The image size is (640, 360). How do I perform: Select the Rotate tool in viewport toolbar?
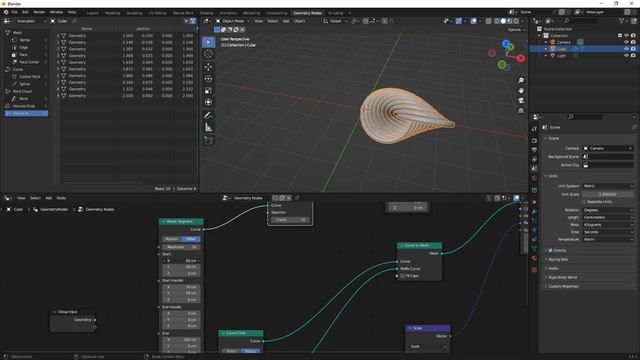point(209,78)
